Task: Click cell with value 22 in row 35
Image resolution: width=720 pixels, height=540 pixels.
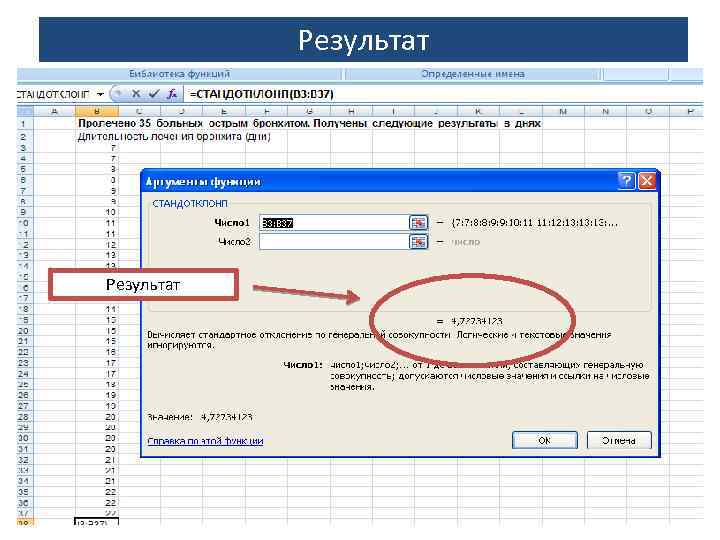Action: (97, 492)
